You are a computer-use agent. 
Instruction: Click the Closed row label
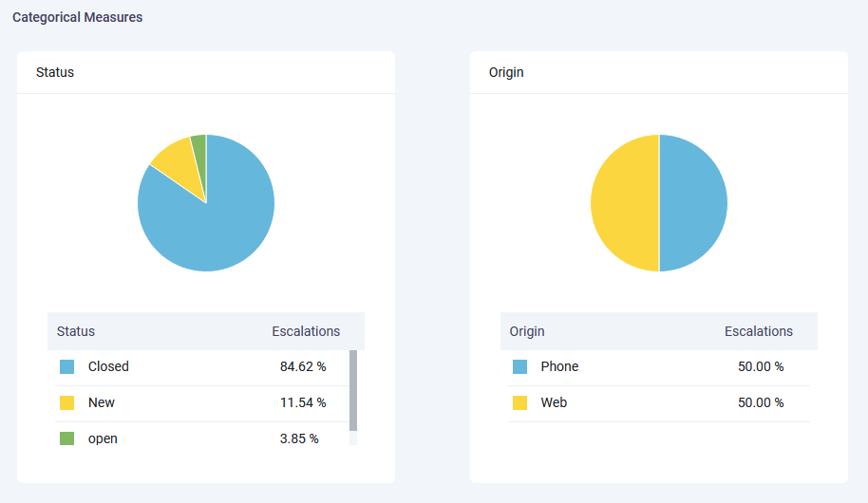pyautogui.click(x=108, y=366)
